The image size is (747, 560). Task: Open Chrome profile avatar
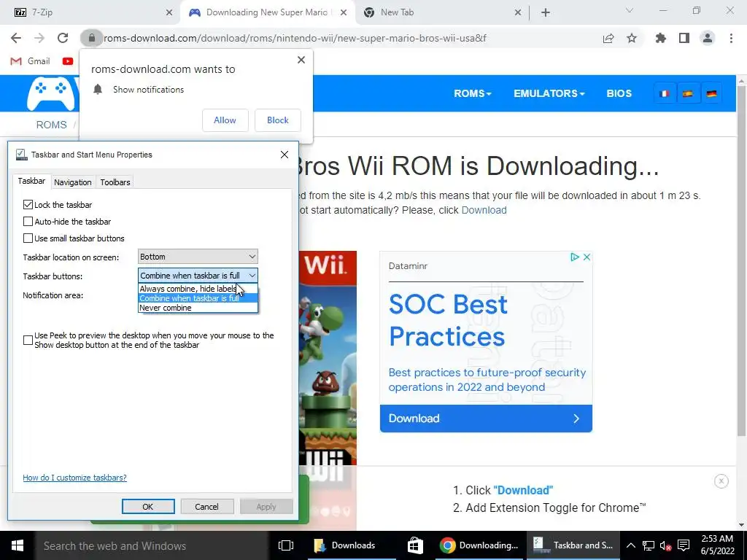(x=708, y=38)
